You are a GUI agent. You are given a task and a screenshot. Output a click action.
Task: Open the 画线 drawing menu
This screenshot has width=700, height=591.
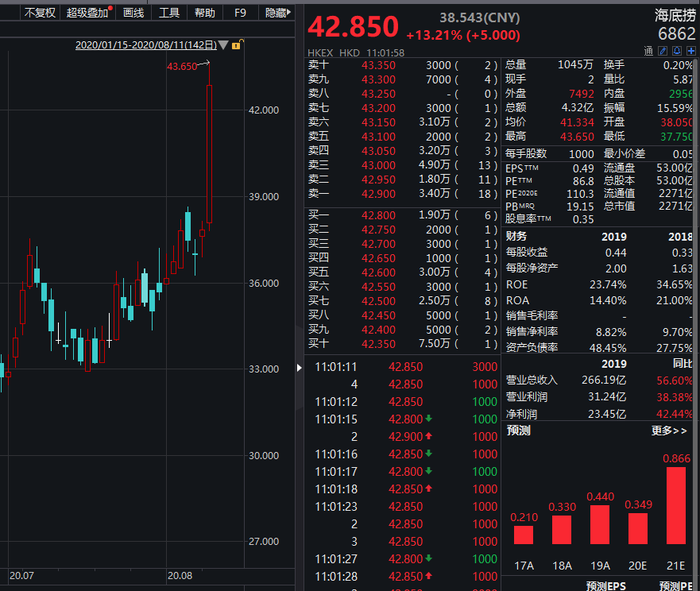[133, 13]
